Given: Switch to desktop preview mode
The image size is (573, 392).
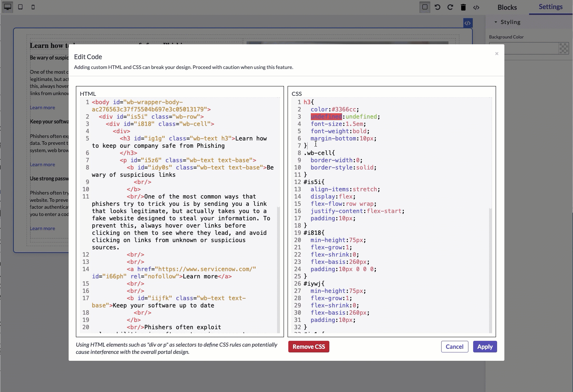Looking at the screenshot, I should click(x=8, y=7).
